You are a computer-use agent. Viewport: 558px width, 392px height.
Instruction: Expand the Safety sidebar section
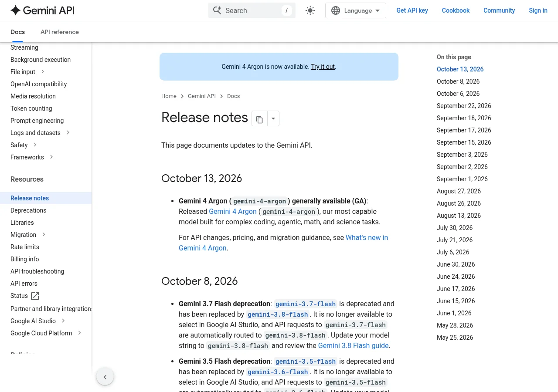tap(35, 145)
